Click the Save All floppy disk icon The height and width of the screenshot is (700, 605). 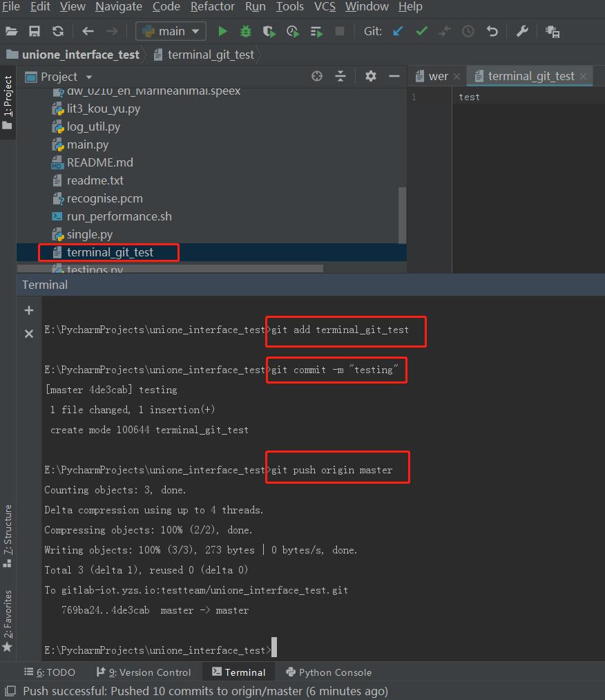35,31
